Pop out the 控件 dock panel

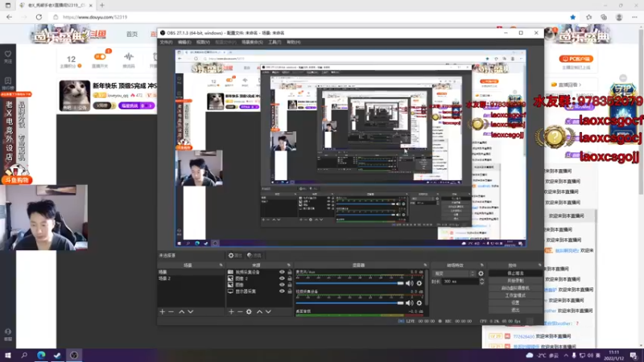tap(539, 265)
